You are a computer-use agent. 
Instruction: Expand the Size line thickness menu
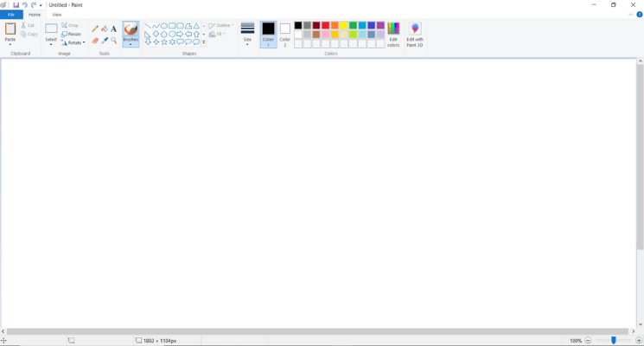[247, 35]
